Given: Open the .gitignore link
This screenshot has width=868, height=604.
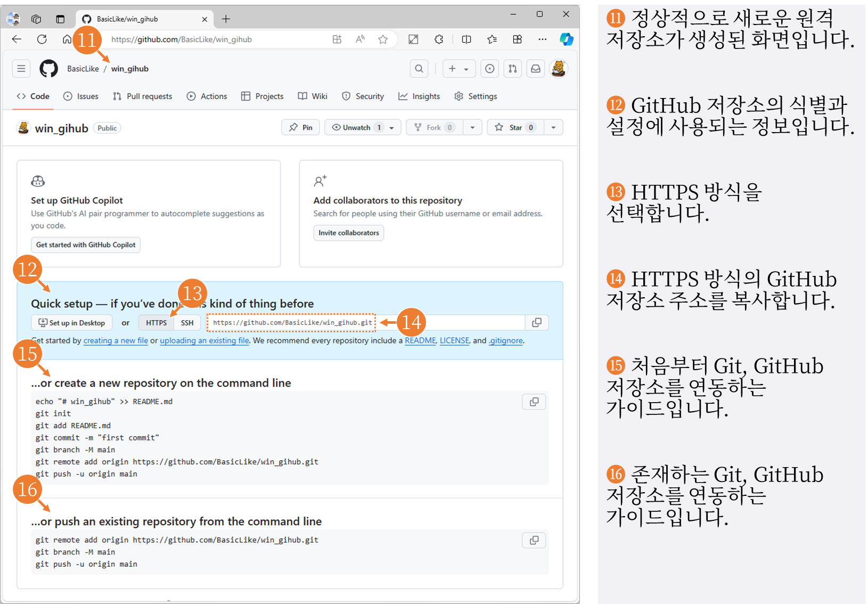Looking at the screenshot, I should (505, 340).
